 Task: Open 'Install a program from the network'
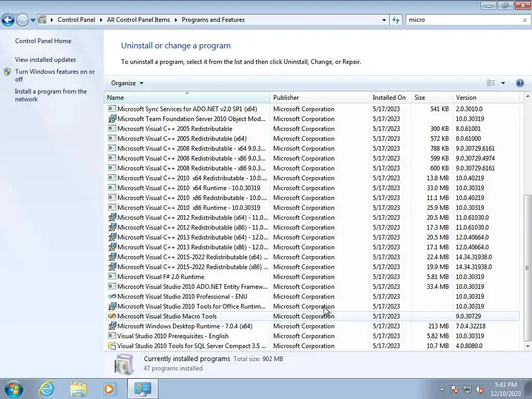click(x=51, y=96)
